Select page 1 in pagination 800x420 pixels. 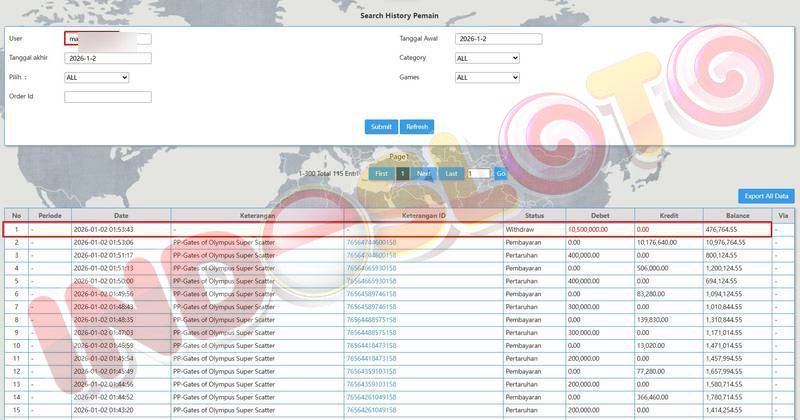point(402,173)
